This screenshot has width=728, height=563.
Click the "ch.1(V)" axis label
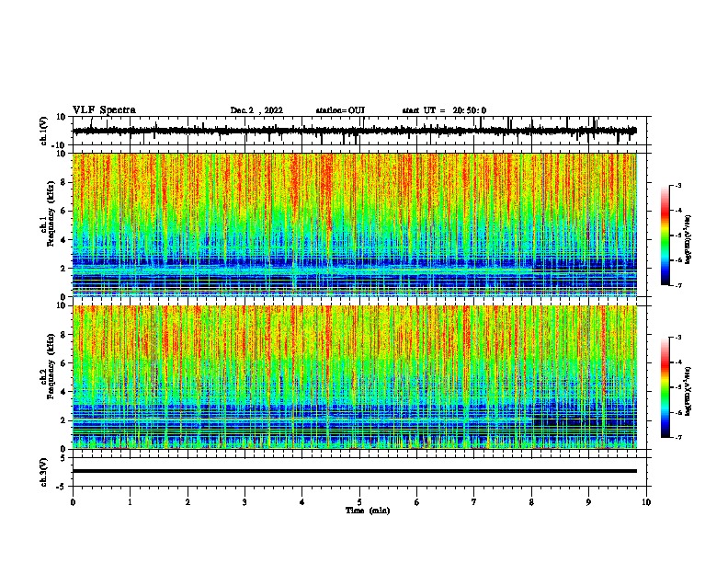tap(44, 131)
